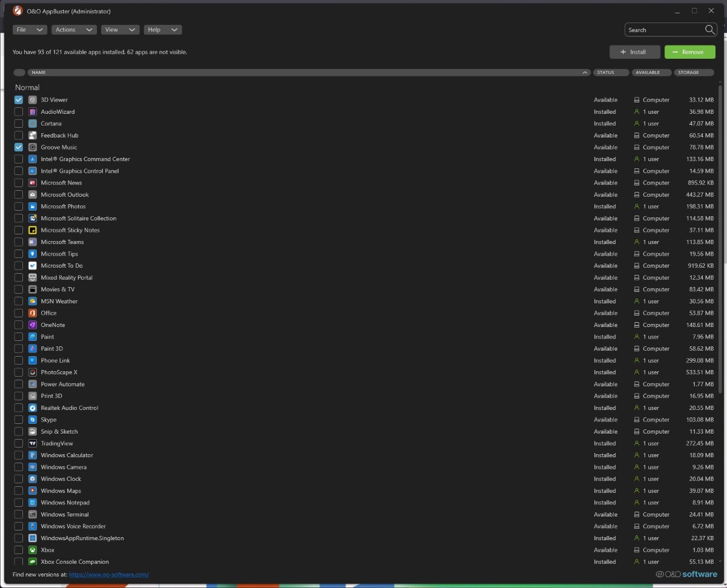Check the Print 3D checkbox
The height and width of the screenshot is (588, 727).
pyautogui.click(x=19, y=396)
